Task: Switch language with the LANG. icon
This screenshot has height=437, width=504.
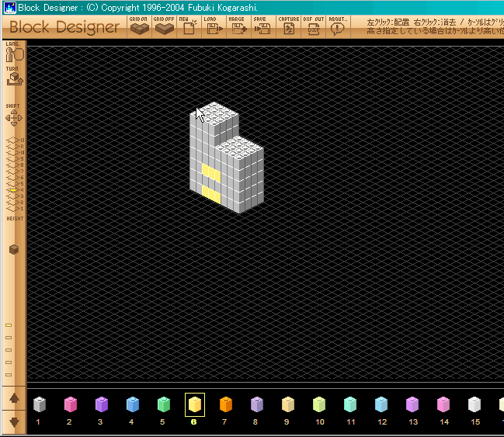Action: click(15, 52)
